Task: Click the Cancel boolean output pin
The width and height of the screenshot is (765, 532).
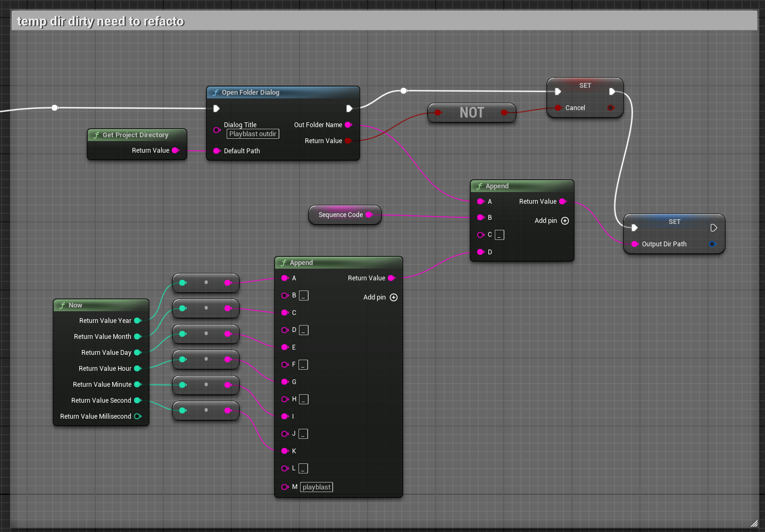Action: point(611,108)
